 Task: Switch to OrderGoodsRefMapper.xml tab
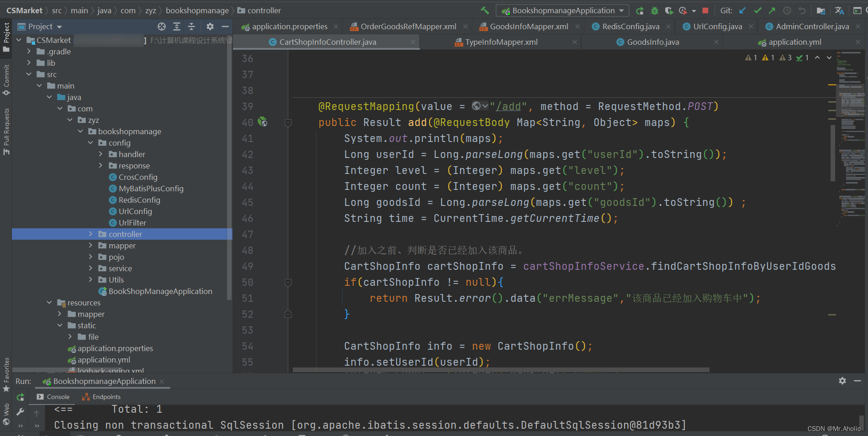(x=408, y=26)
